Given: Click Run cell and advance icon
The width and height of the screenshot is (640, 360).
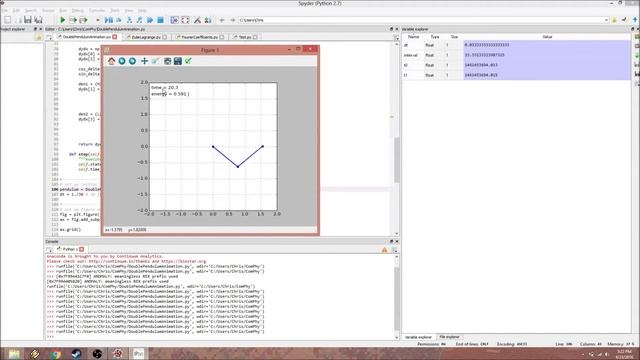Looking at the screenshot, I should (x=84, y=20).
